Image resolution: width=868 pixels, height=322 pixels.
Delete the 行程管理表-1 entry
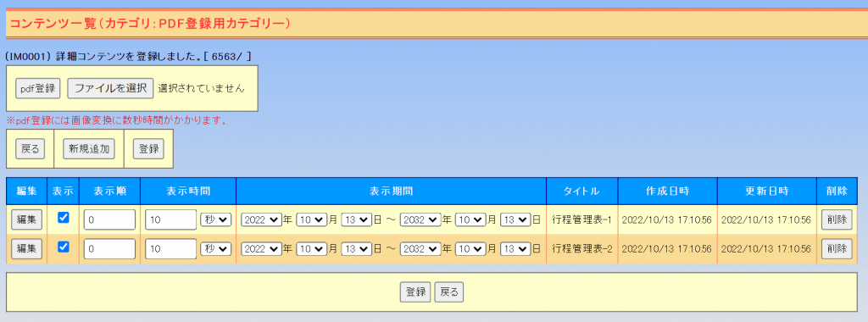coord(837,219)
